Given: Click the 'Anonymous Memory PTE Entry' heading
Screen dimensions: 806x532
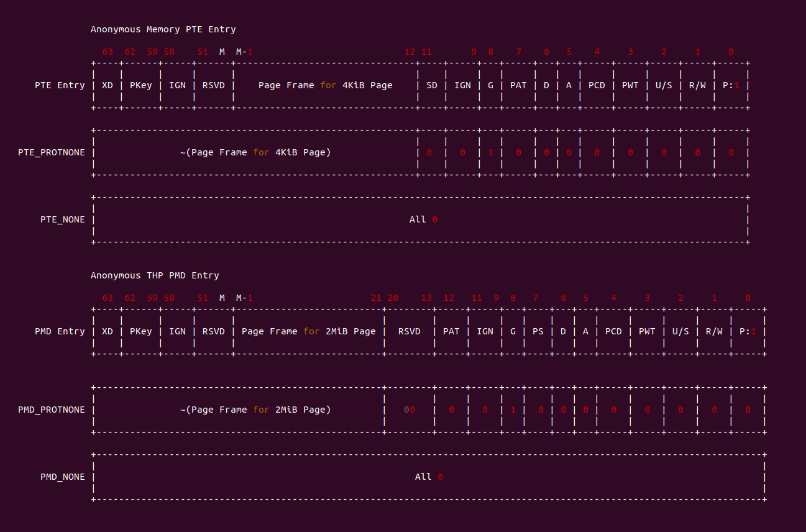Looking at the screenshot, I should pyautogui.click(x=163, y=29).
